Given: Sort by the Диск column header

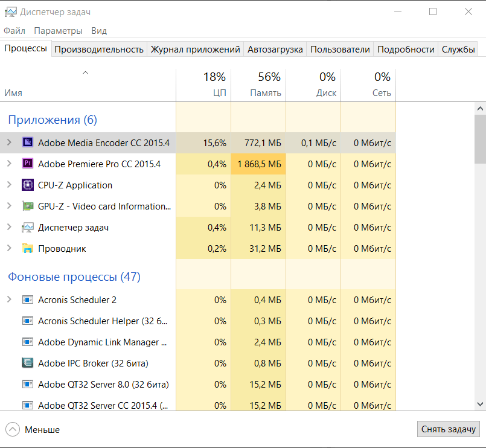Looking at the screenshot, I should click(x=313, y=85).
